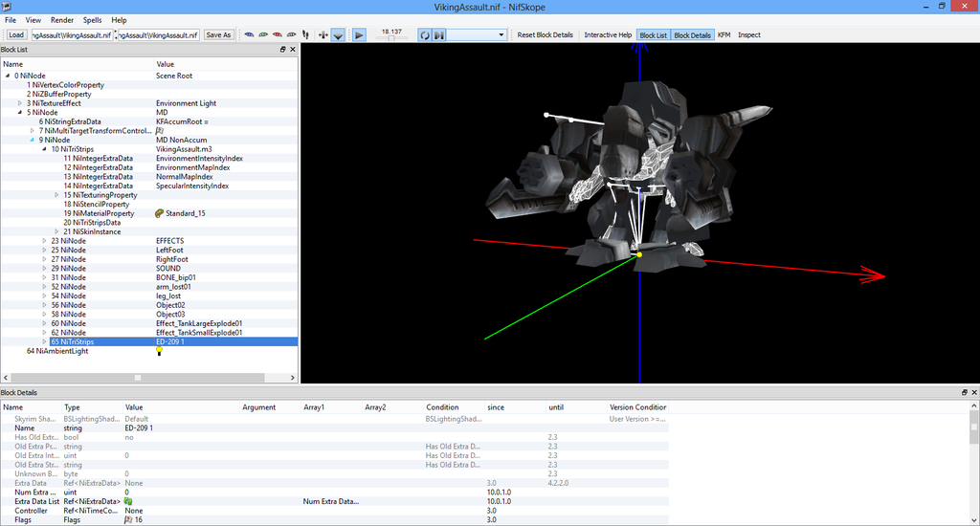Click the yellow origin point in viewport

[x=639, y=255]
